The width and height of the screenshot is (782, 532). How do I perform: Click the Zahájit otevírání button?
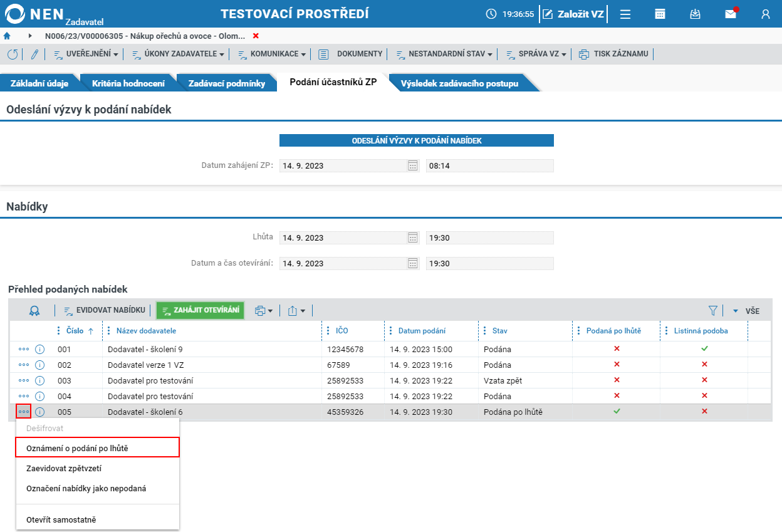(x=200, y=310)
